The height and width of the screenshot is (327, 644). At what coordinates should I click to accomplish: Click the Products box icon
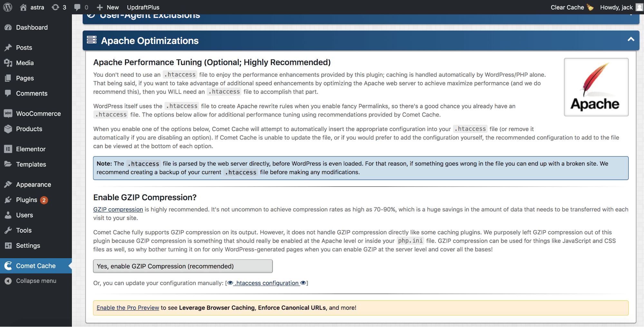click(x=8, y=129)
